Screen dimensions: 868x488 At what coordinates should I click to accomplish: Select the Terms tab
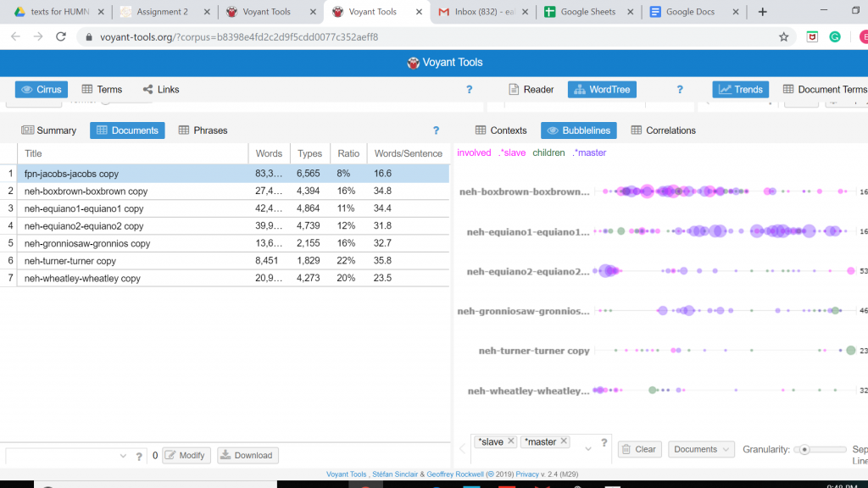102,90
